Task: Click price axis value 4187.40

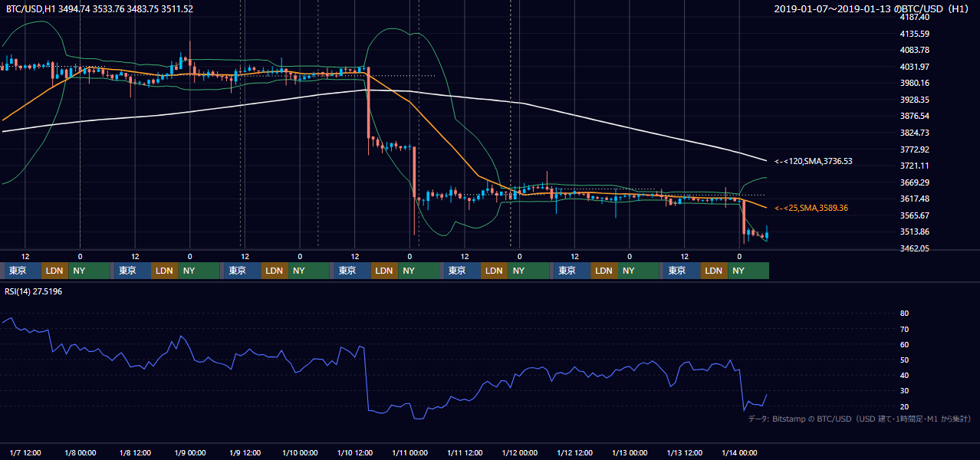Action: tap(914, 17)
